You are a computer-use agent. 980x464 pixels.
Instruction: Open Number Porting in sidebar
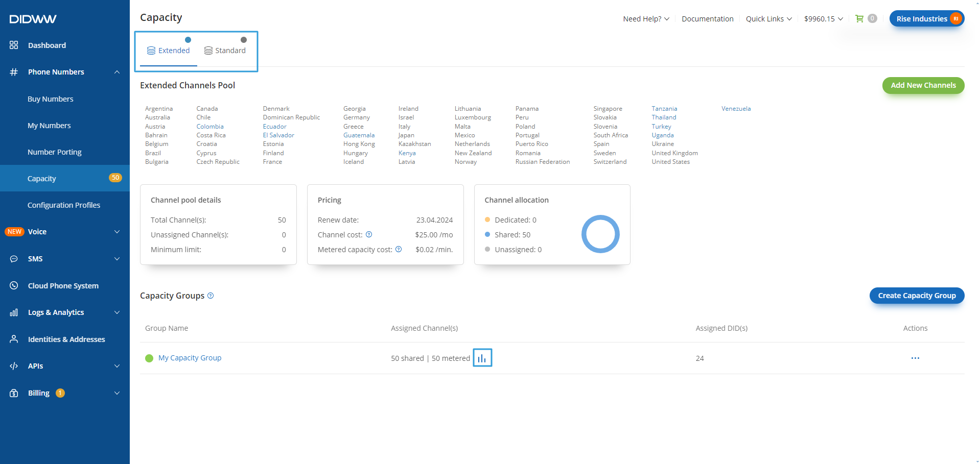pos(55,152)
